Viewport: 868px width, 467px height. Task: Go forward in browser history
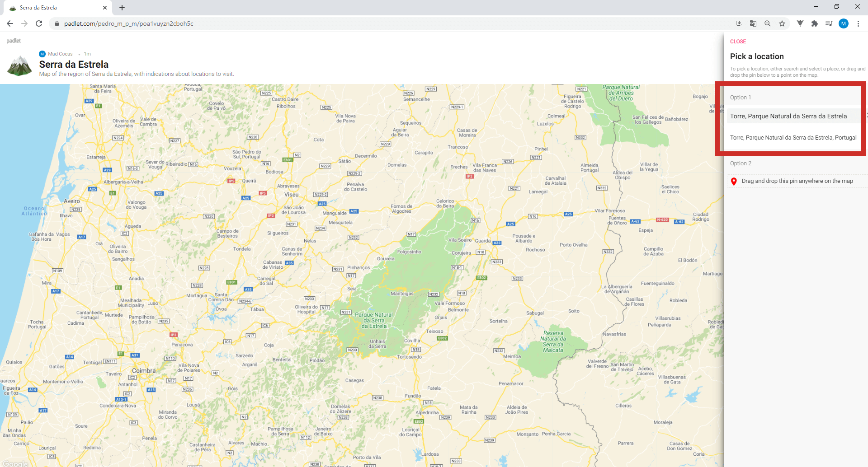(x=24, y=23)
